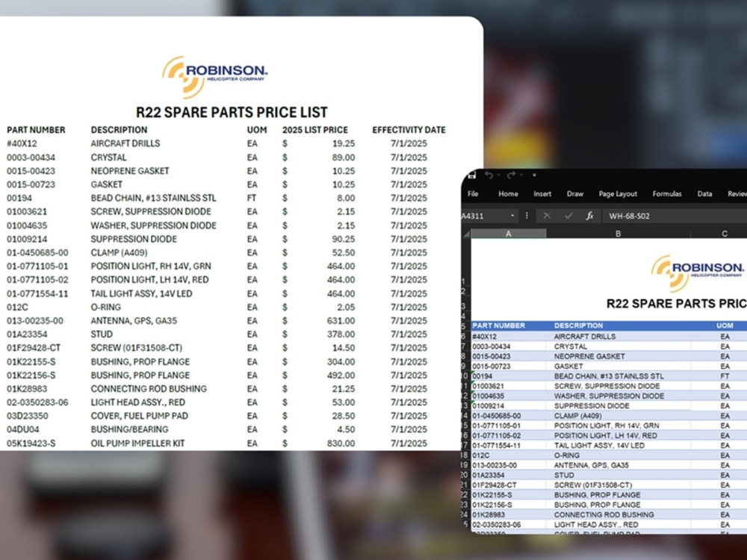Click the DESCRIPTION header cell in Excel
This screenshot has width=747, height=560.
pyautogui.click(x=618, y=326)
